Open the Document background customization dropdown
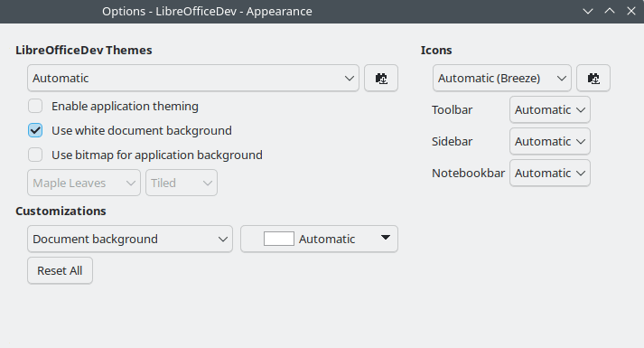The height and width of the screenshot is (348, 644). [x=130, y=239]
